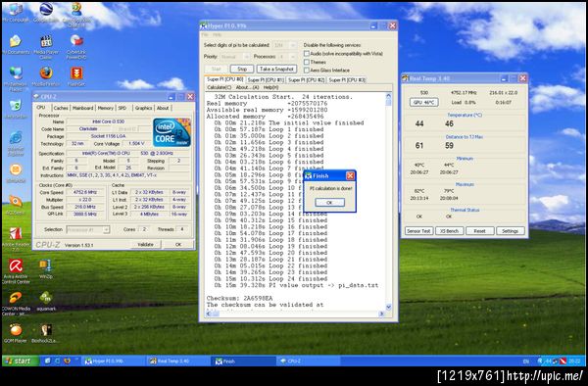Open the ACDSee desktop icon
This screenshot has width=588, height=386.
click(x=16, y=203)
